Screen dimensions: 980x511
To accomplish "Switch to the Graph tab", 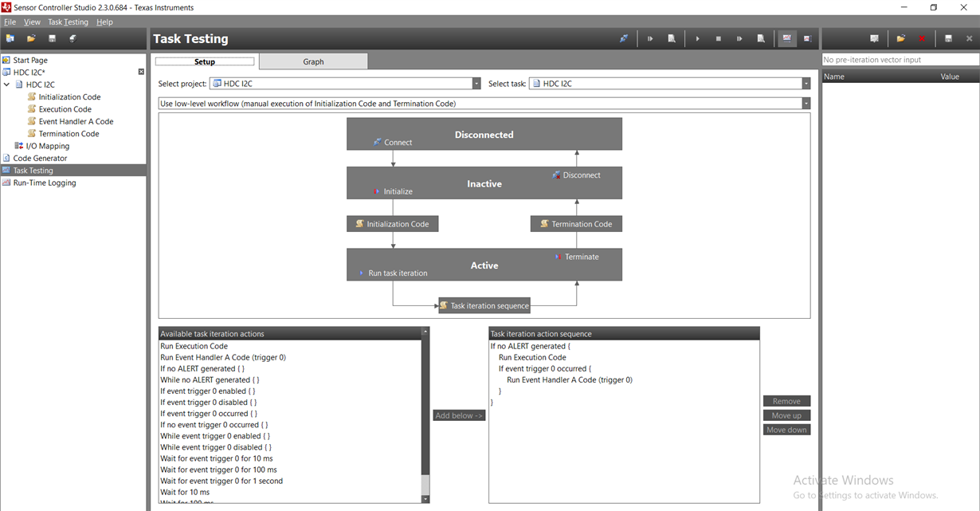I will [314, 61].
